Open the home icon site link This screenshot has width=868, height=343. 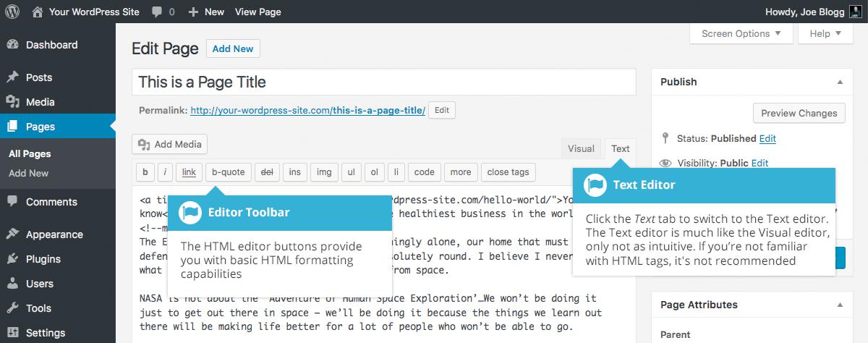click(38, 12)
